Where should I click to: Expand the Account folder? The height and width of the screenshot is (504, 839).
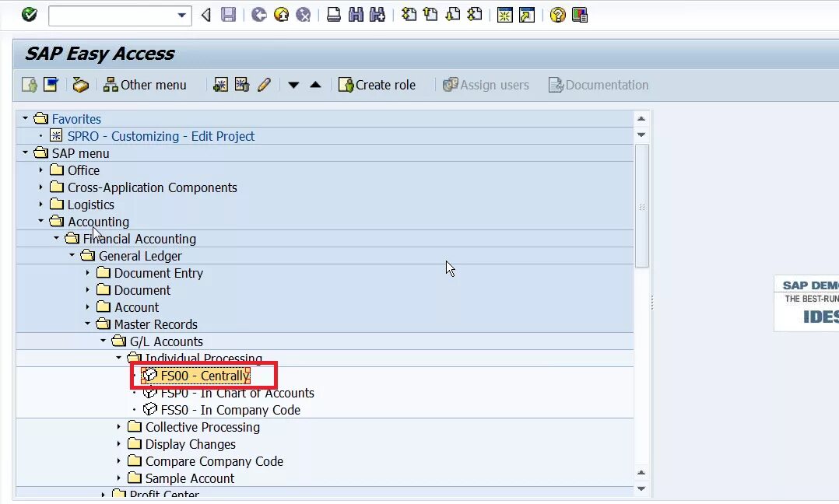[x=87, y=306]
